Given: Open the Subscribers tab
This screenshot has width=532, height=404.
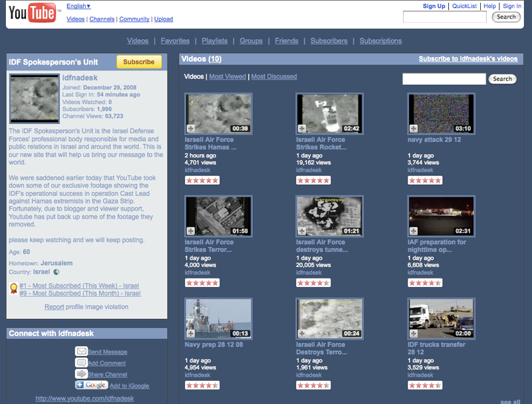Looking at the screenshot, I should [x=329, y=41].
